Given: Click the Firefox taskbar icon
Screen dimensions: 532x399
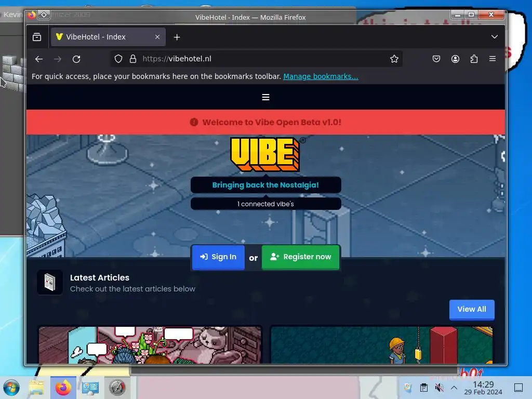Looking at the screenshot, I should [x=63, y=388].
